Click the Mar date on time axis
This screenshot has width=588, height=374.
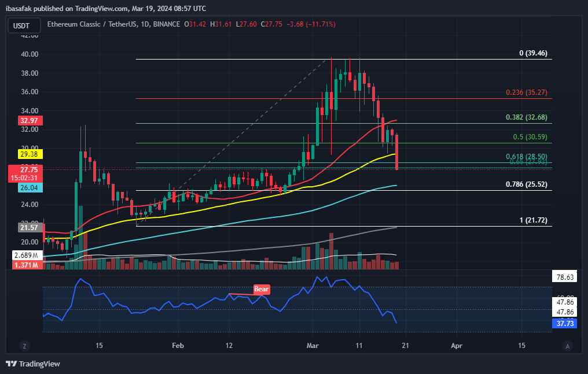tap(313, 345)
